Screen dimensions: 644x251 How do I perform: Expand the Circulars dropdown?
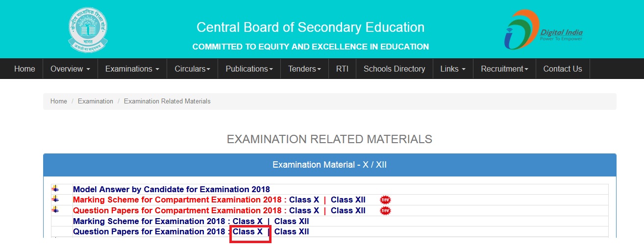[x=192, y=69]
